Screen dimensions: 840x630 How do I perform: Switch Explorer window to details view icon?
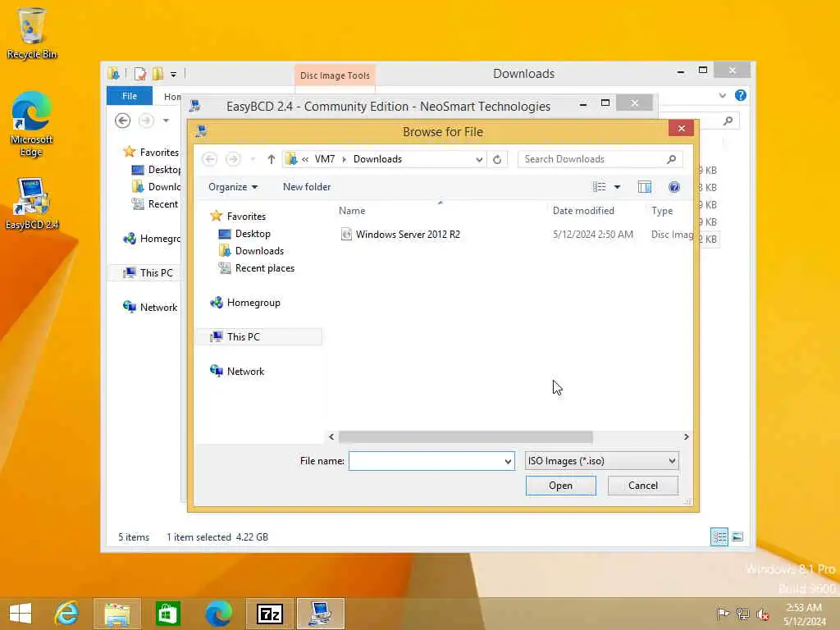[x=719, y=536]
